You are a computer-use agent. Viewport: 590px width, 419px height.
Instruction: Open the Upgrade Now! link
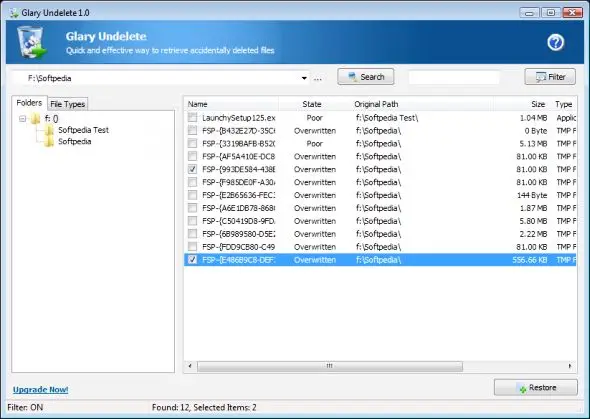41,390
